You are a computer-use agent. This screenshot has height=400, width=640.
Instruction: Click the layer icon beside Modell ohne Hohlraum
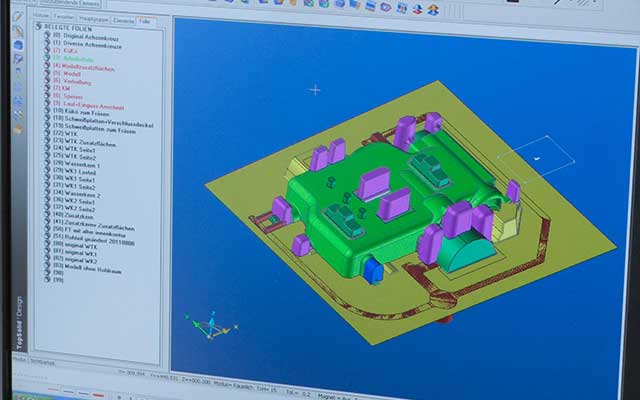(x=45, y=270)
